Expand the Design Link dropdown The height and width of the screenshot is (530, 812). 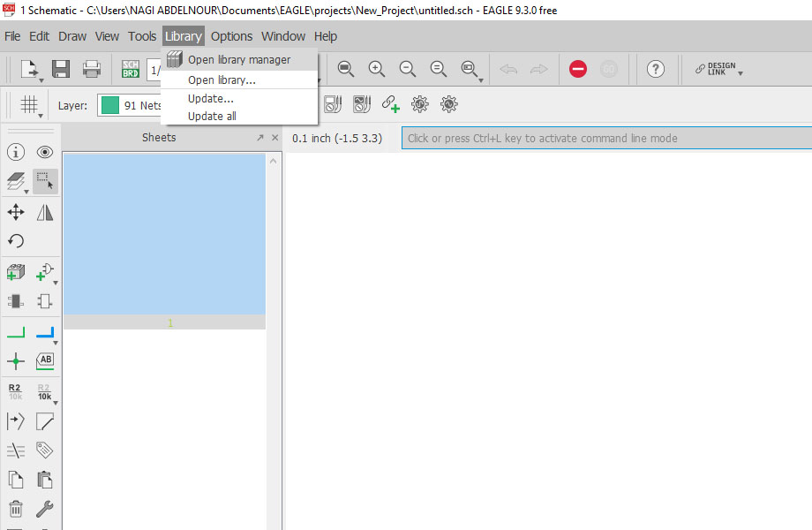pyautogui.click(x=741, y=73)
